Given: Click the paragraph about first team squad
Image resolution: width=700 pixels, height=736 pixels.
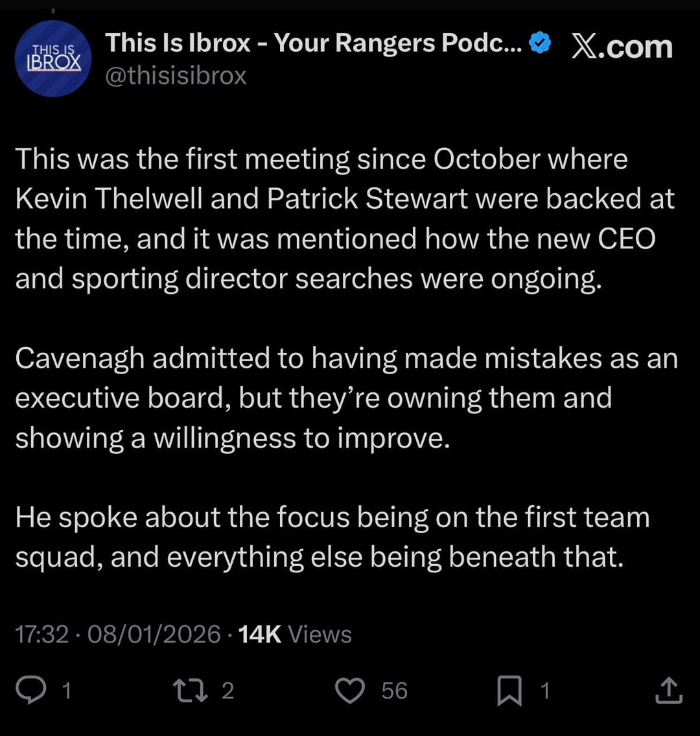Looking at the screenshot, I should [x=331, y=538].
